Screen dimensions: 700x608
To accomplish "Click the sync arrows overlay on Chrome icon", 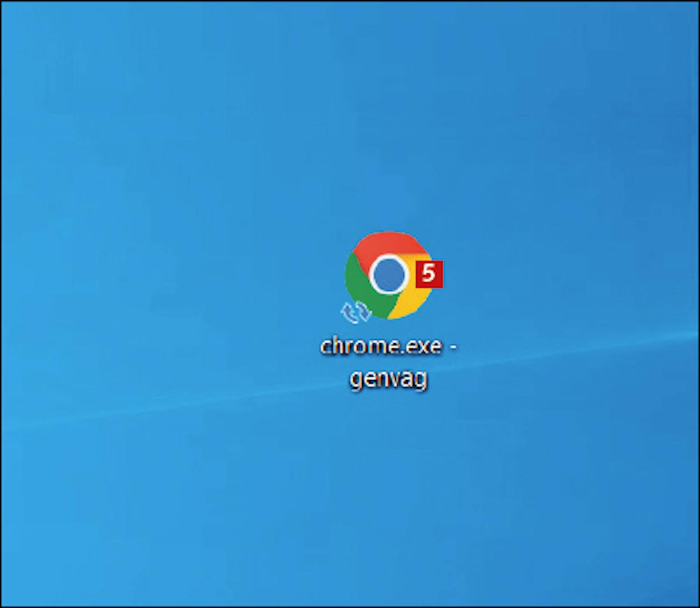I will tap(356, 312).
